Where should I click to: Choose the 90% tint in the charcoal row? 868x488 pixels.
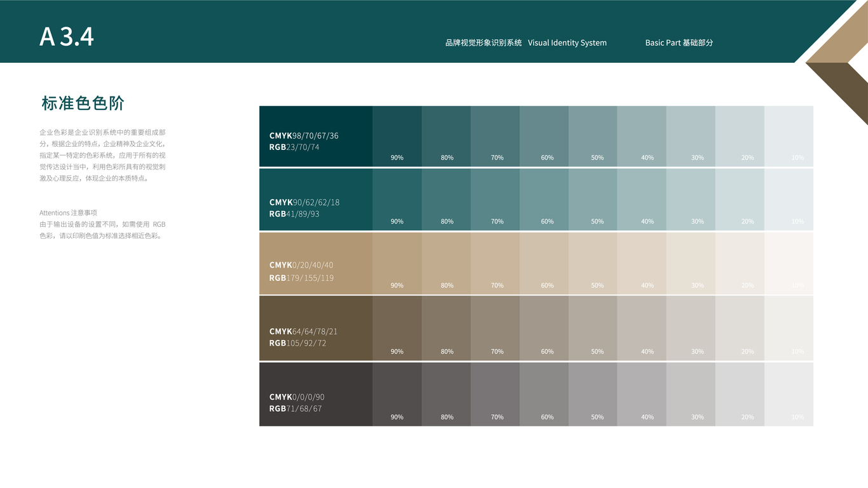[x=397, y=394]
